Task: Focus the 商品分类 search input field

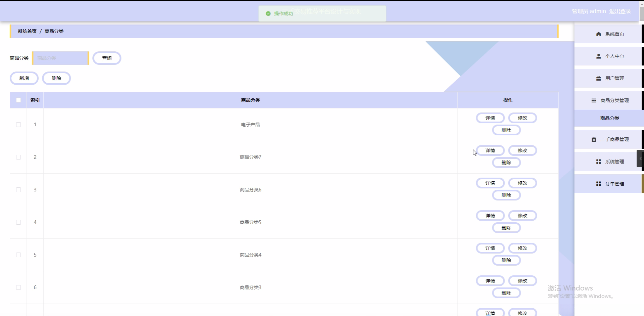Action: [x=60, y=58]
